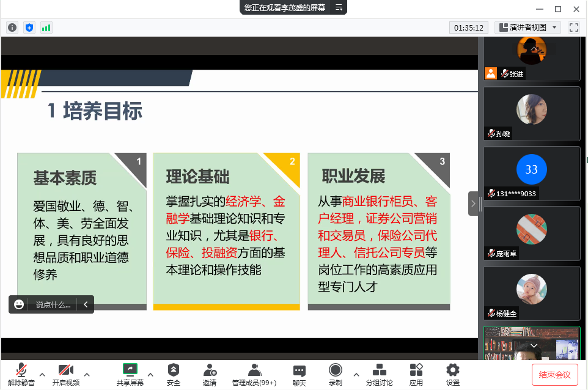
Task: Open 分组讨论 breakout rooms
Action: (379, 374)
